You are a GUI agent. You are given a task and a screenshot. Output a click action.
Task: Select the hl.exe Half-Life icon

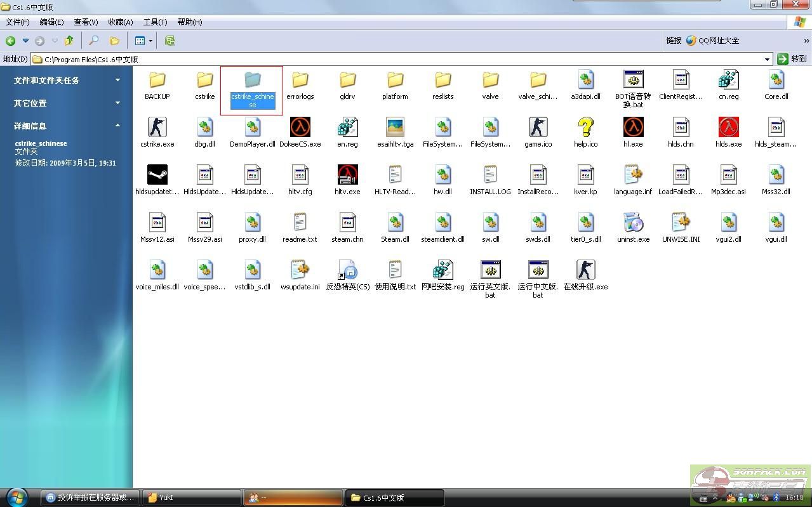click(x=633, y=128)
